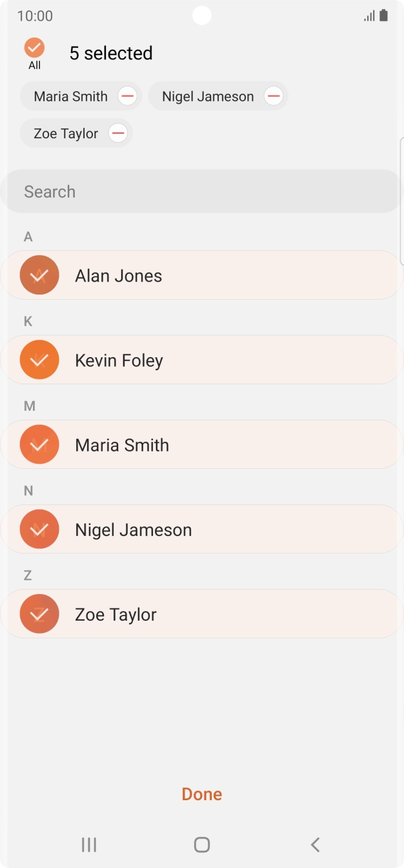The width and height of the screenshot is (404, 868).
Task: Remove Maria Smith chip with minus icon
Action: [127, 97]
